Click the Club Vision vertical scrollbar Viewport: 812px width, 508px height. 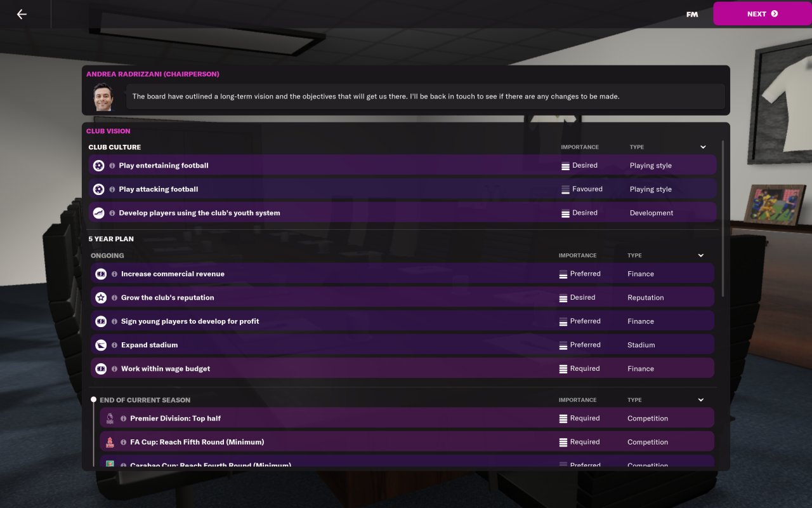click(723, 218)
